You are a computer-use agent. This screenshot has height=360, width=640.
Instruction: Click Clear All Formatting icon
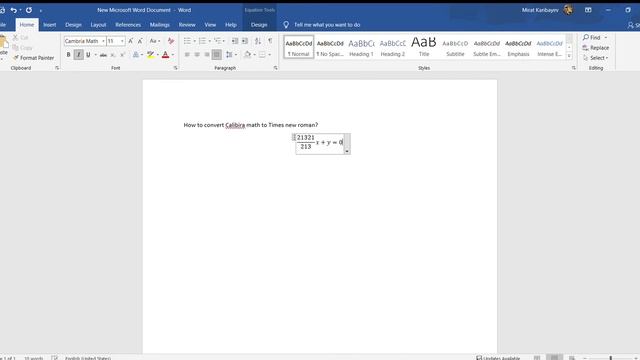click(171, 41)
